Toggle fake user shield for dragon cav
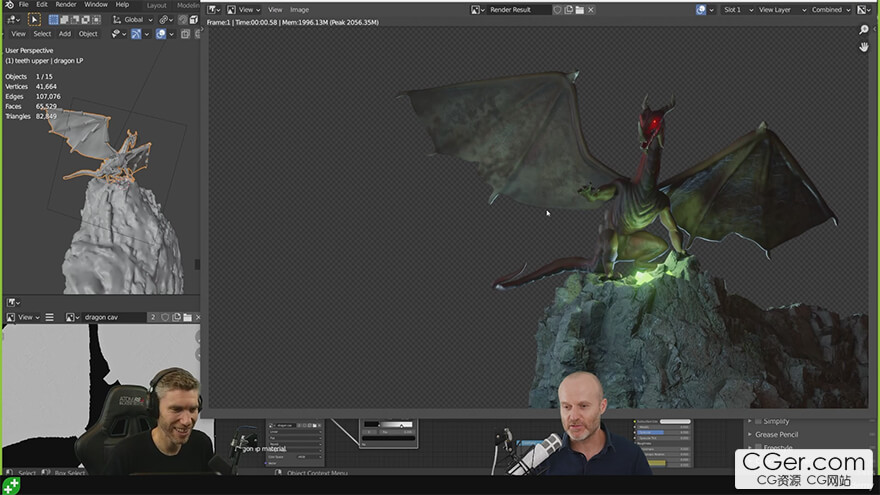Image resolution: width=880 pixels, height=495 pixels. coord(165,317)
